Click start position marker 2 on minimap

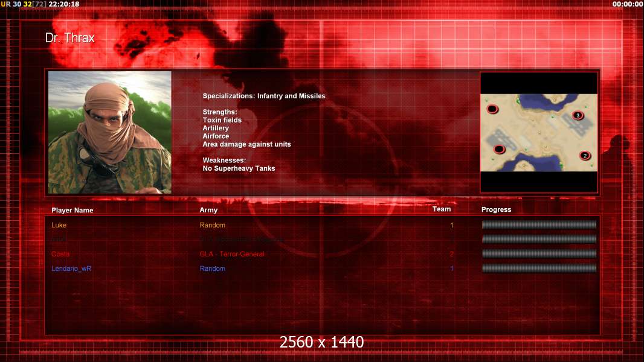[585, 156]
